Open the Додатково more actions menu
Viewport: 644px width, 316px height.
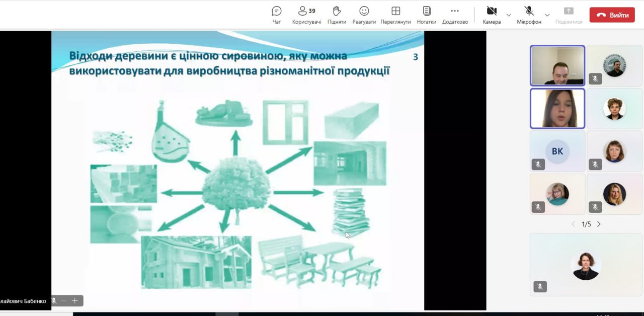coord(455,15)
